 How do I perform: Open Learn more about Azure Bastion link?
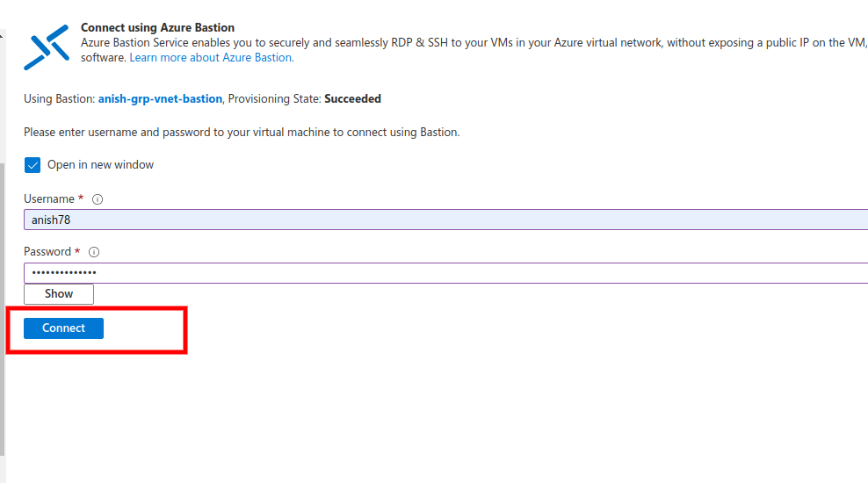212,58
